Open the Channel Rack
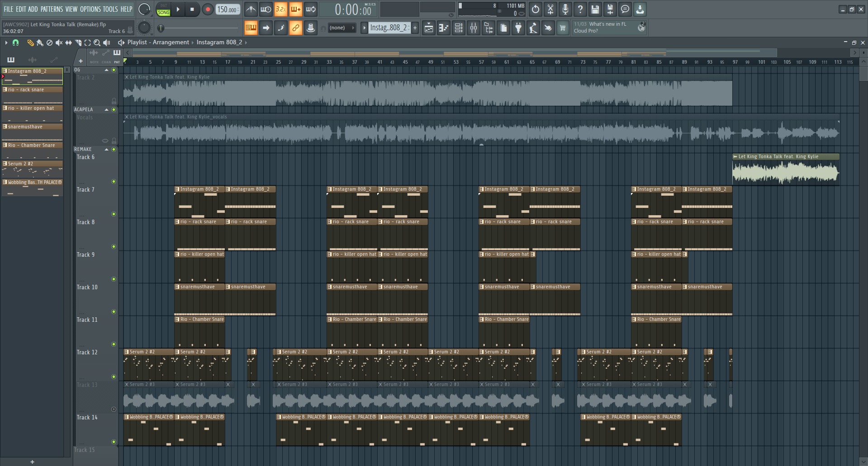Image resolution: width=868 pixels, height=466 pixels. click(x=459, y=28)
